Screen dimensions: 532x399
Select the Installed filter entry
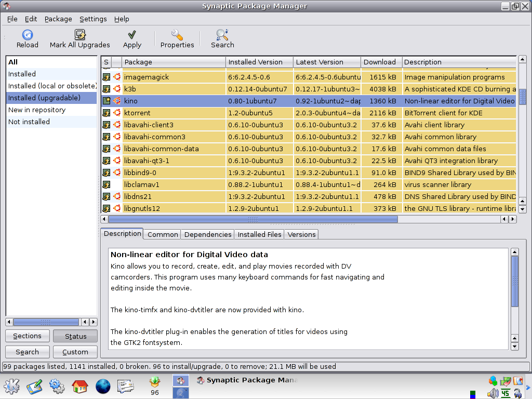point(51,74)
